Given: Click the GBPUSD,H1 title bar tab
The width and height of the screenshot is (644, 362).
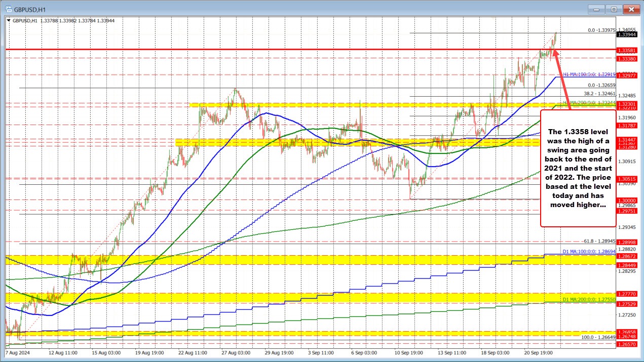Looking at the screenshot, I should 30,9.
